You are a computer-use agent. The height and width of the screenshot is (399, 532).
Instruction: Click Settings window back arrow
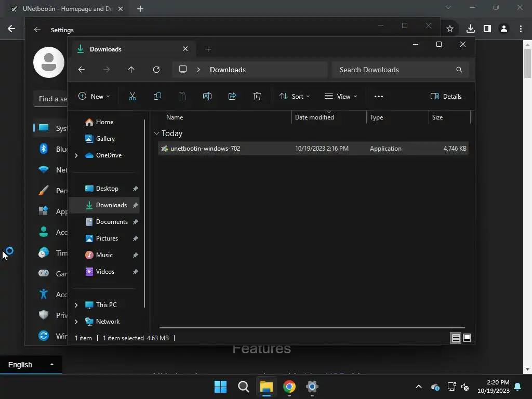37,30
